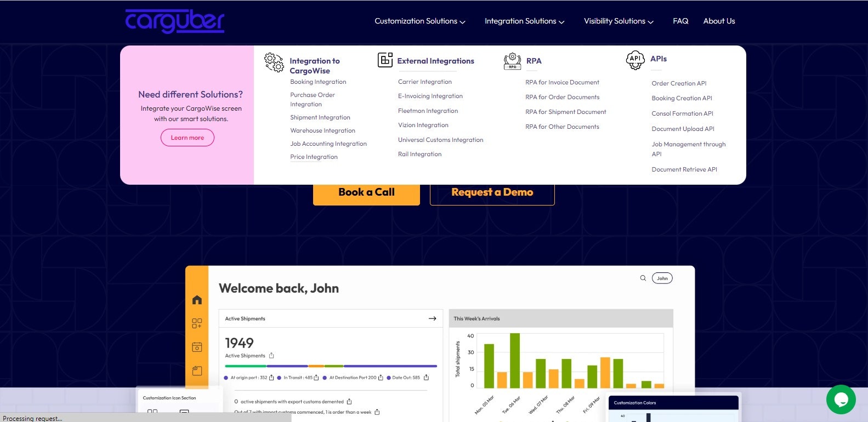868x422 pixels.
Task: Click the APIs heading text
Action: pos(659,59)
